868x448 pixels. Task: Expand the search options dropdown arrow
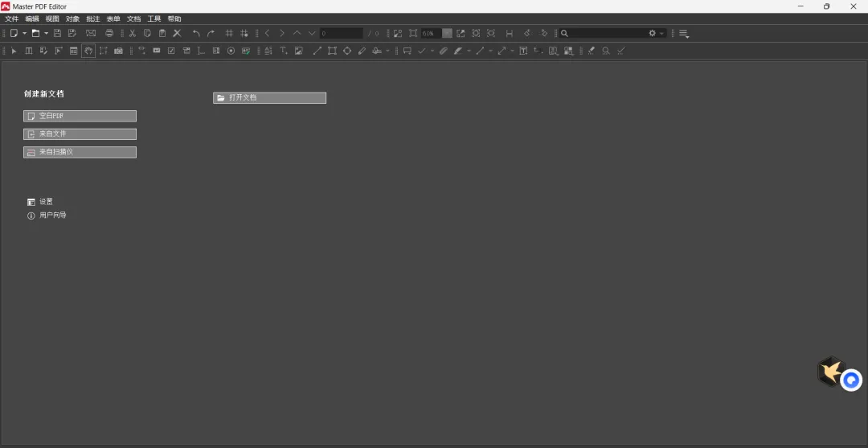click(661, 33)
